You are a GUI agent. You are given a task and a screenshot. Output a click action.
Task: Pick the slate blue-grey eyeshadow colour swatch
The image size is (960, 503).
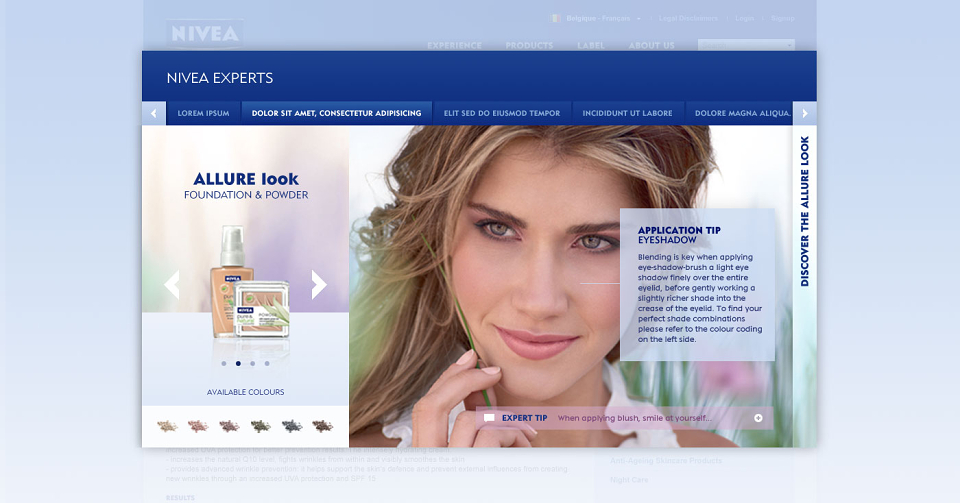tap(291, 426)
